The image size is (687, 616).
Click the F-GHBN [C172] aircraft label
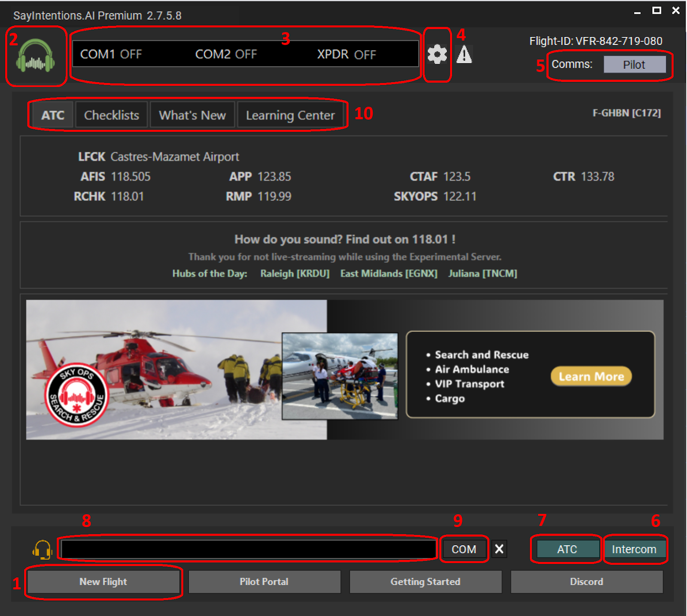tap(626, 113)
